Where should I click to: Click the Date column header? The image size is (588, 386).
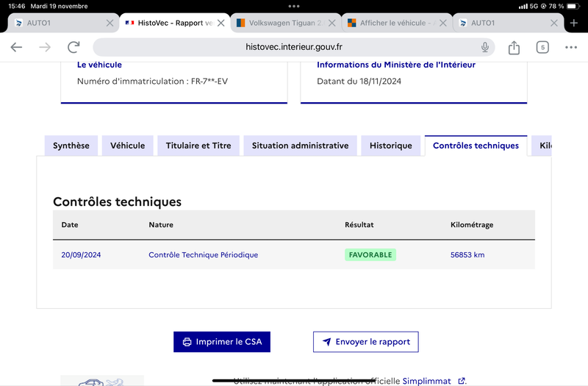[x=70, y=225]
